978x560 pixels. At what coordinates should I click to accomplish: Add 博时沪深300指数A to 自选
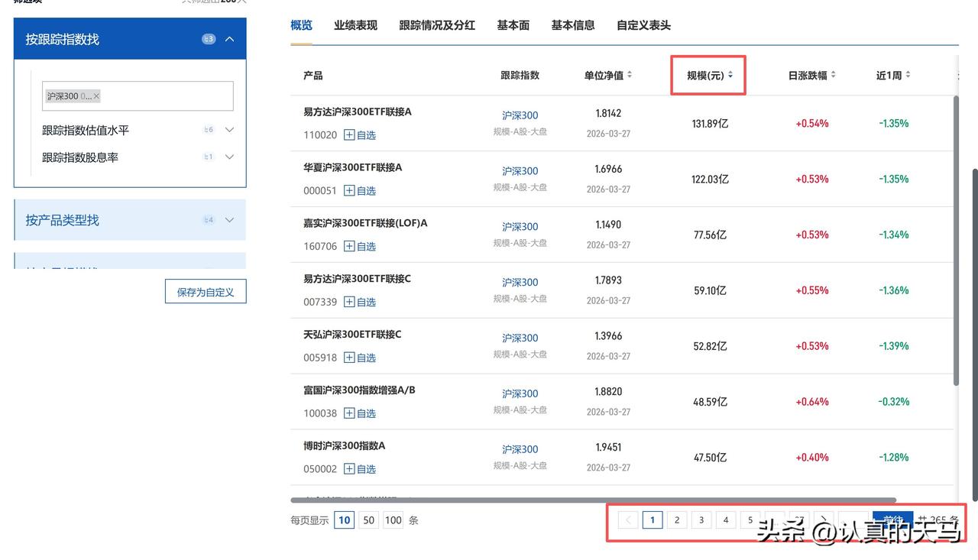[359, 469]
